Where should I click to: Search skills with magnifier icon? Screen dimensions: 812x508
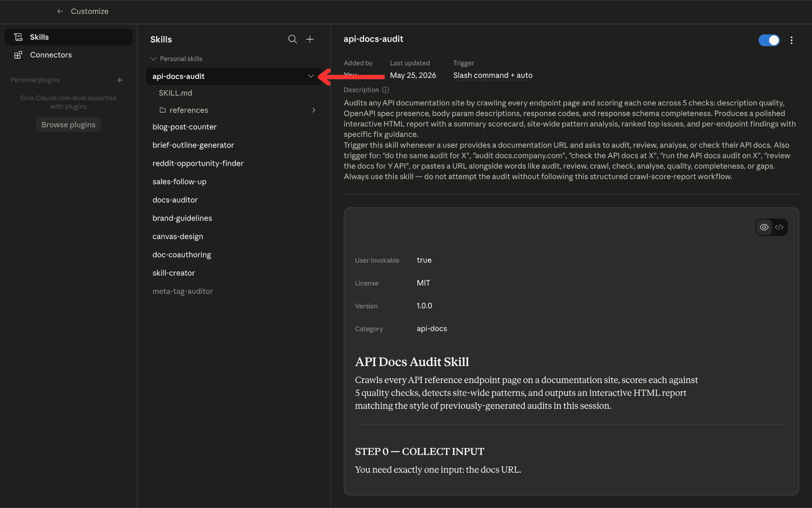(x=292, y=39)
